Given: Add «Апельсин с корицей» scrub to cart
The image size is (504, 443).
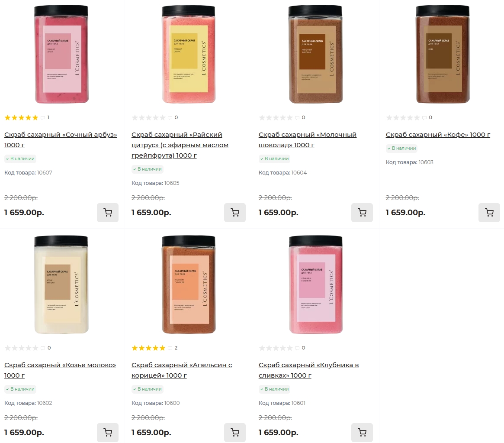Looking at the screenshot, I should [x=235, y=433].
